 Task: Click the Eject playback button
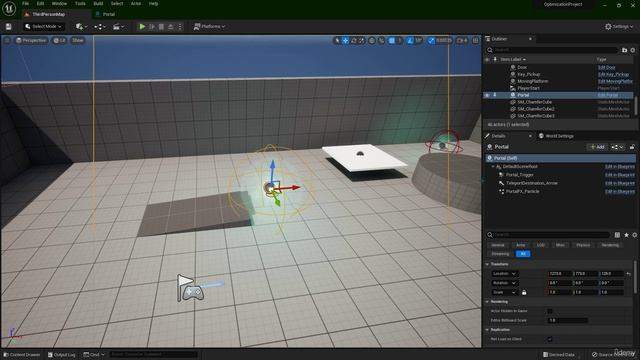[171, 27]
